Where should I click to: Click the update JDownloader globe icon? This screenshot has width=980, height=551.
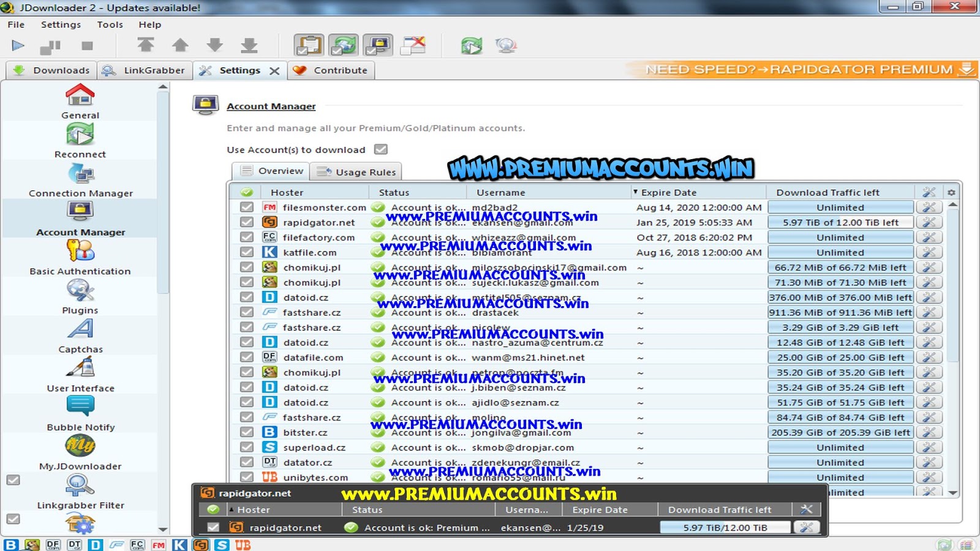(x=506, y=45)
